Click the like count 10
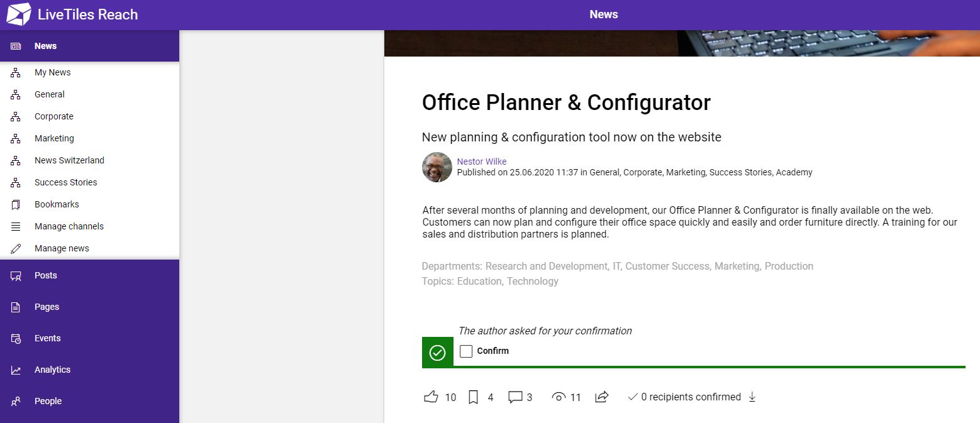980x423 pixels. click(450, 397)
